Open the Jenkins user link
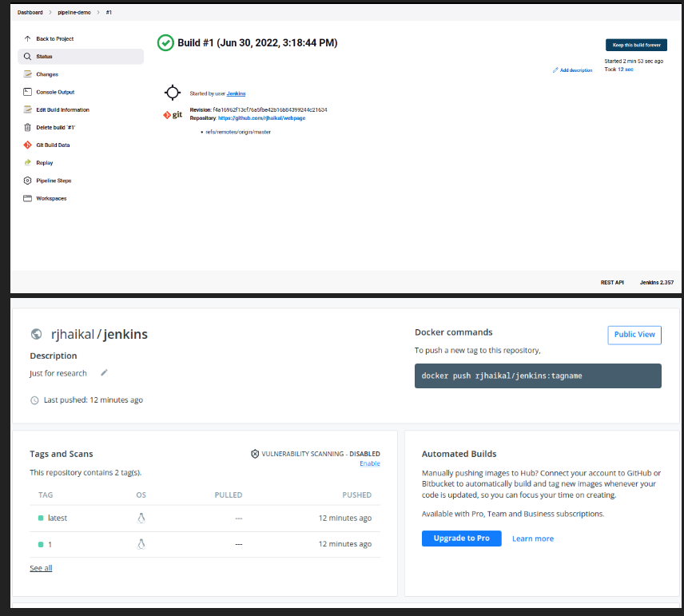This screenshot has height=616, width=684. [236, 93]
